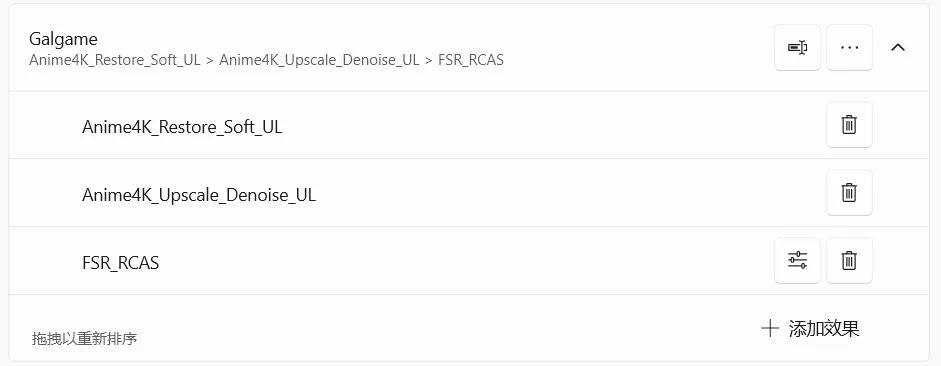Screen dimensions: 941x366
Task: Click Anime4K_Upscale_Denoise_UL in the header effect chain
Action: pos(319,60)
